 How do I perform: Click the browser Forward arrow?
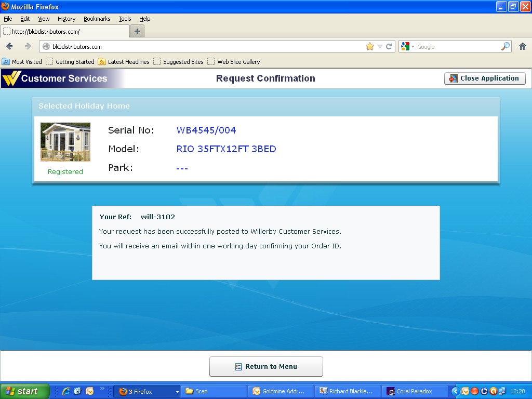pyautogui.click(x=28, y=46)
